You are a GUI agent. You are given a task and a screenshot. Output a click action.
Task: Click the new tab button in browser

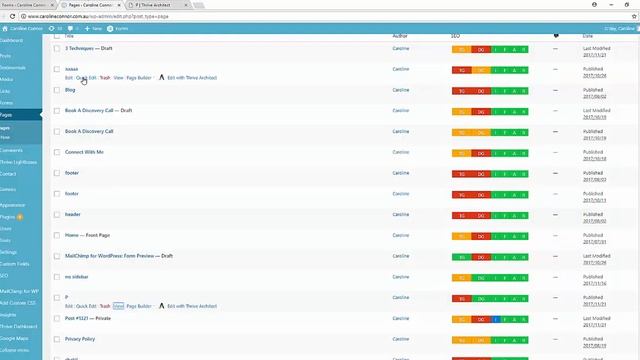click(x=199, y=5)
